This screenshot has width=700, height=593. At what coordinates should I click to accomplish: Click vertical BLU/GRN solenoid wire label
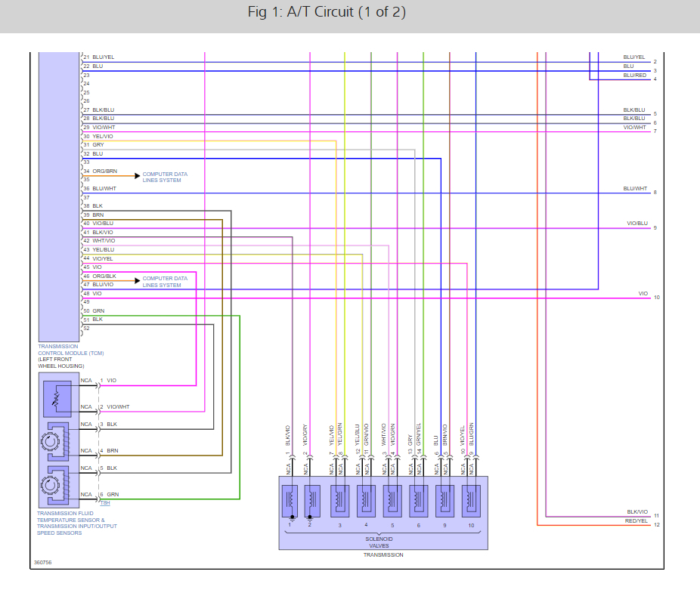pos(472,434)
